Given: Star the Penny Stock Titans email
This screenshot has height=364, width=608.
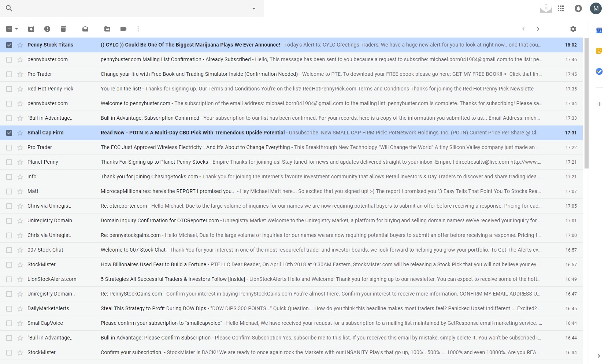Looking at the screenshot, I should (x=20, y=45).
